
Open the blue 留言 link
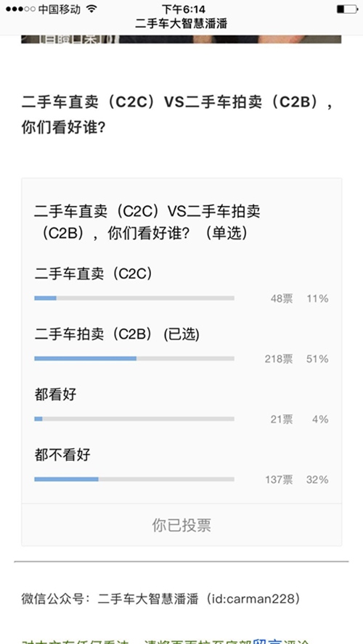point(266,640)
